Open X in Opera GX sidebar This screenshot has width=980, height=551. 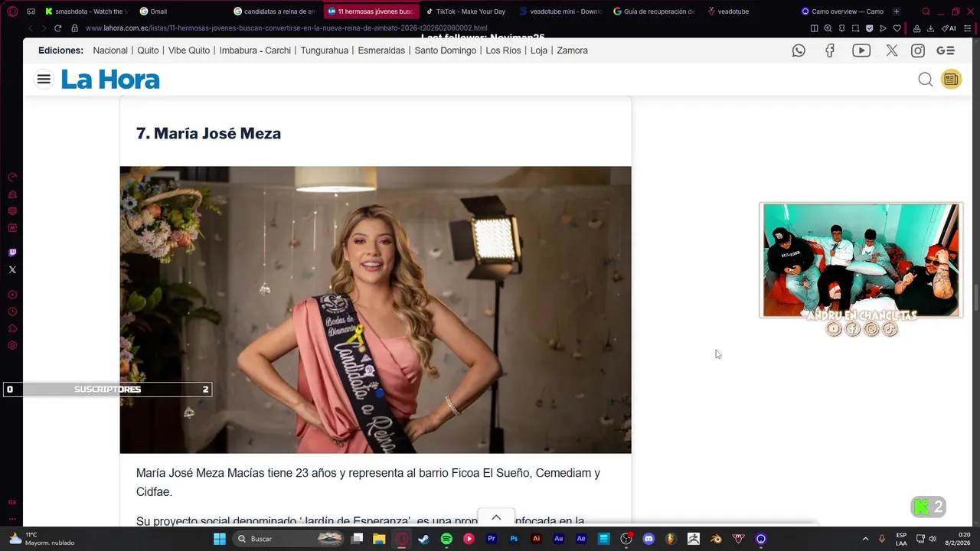point(12,269)
